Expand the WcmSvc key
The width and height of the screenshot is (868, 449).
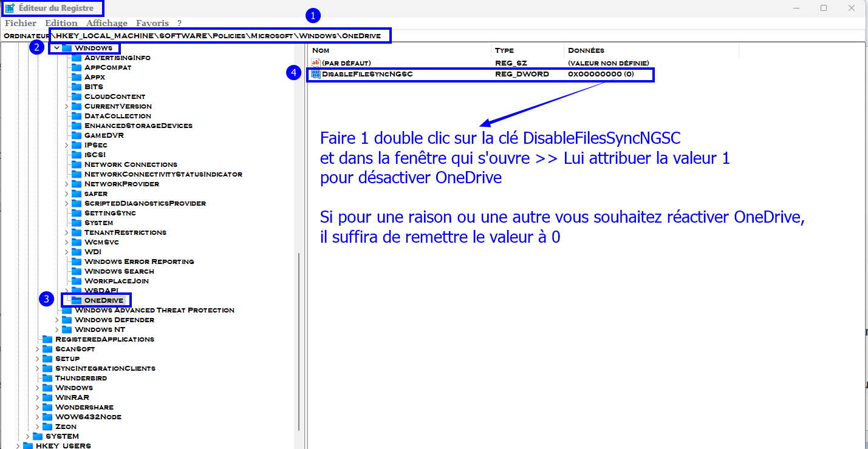[x=67, y=242]
